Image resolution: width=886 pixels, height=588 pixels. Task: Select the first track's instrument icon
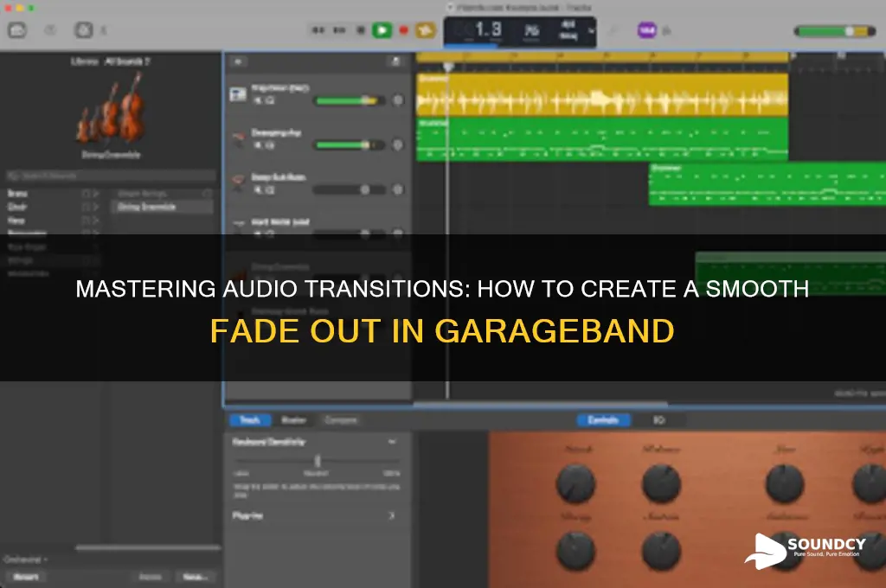[x=238, y=94]
